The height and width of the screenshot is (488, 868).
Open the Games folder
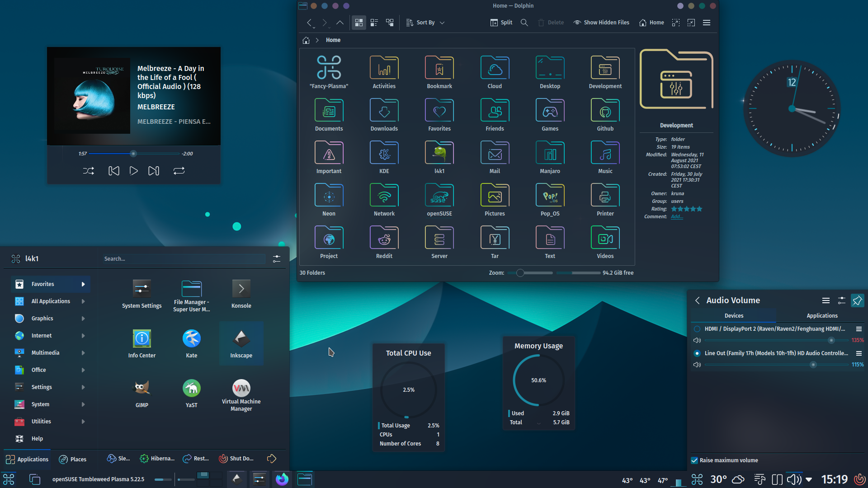[550, 115]
